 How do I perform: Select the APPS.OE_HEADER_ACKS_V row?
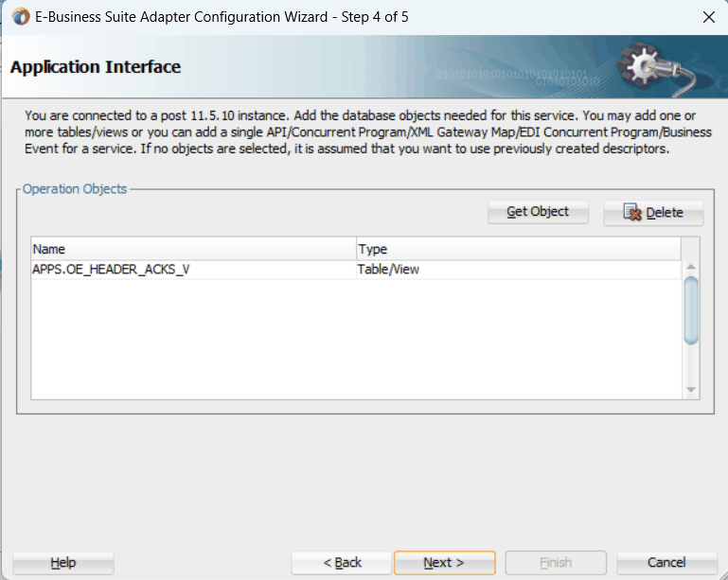point(356,270)
